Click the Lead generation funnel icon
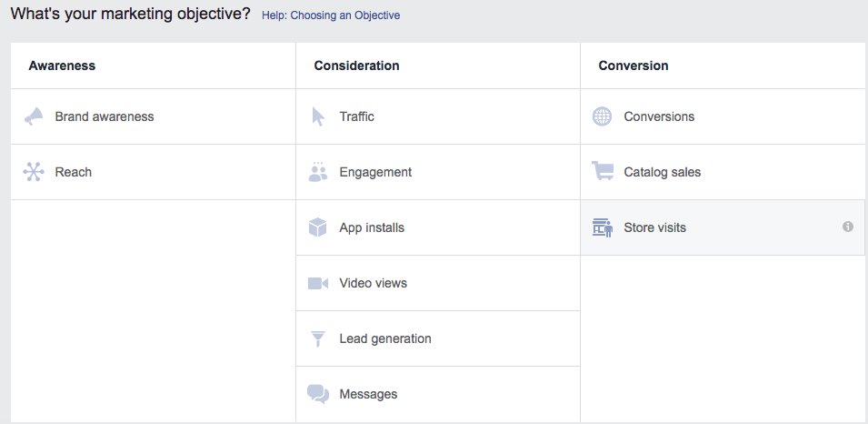The image size is (868, 424). (317, 338)
